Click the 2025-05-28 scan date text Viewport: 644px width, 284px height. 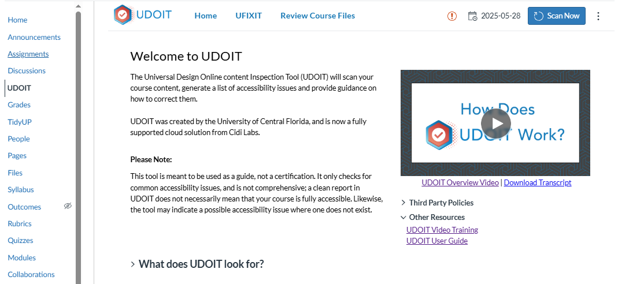click(501, 16)
